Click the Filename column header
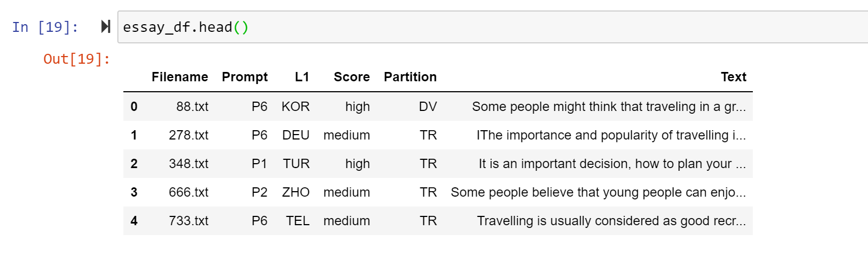868x262 pixels. coord(179,77)
